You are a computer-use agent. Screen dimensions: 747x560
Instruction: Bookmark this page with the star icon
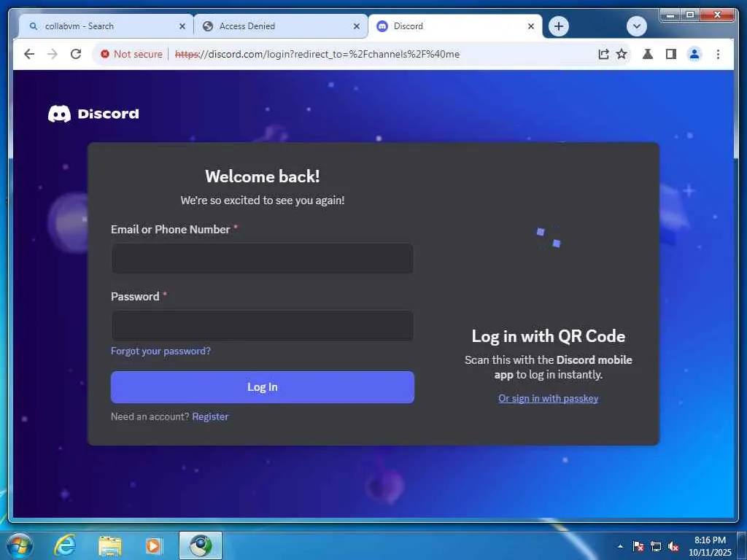click(622, 54)
